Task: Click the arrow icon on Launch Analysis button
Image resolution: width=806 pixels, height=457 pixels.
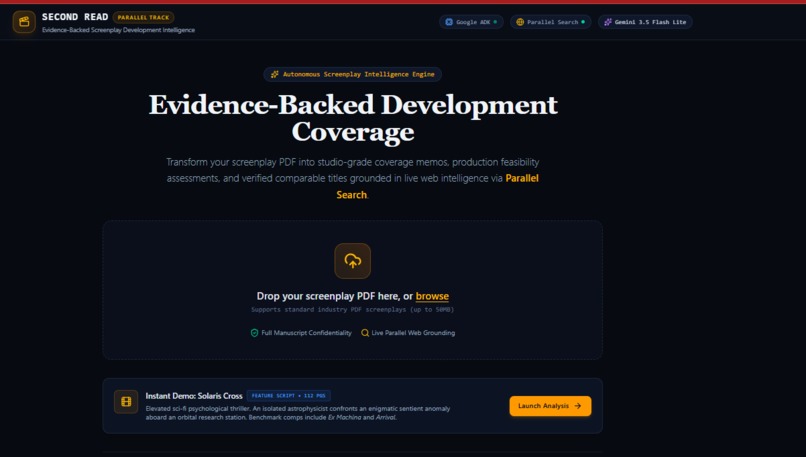Action: click(x=578, y=406)
